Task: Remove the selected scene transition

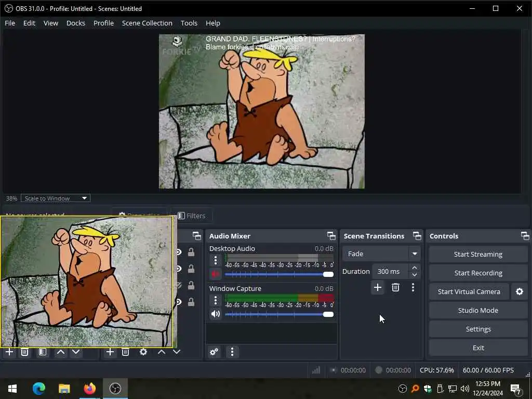Action: coord(395,288)
